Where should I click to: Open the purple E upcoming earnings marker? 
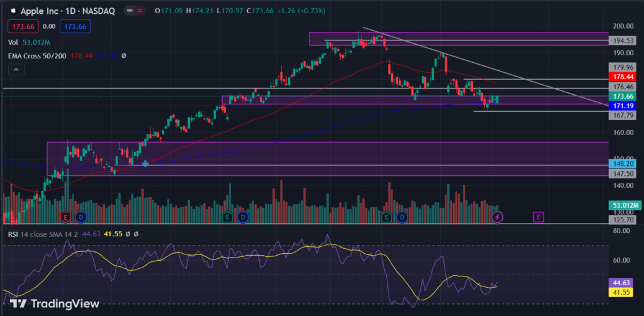click(538, 217)
